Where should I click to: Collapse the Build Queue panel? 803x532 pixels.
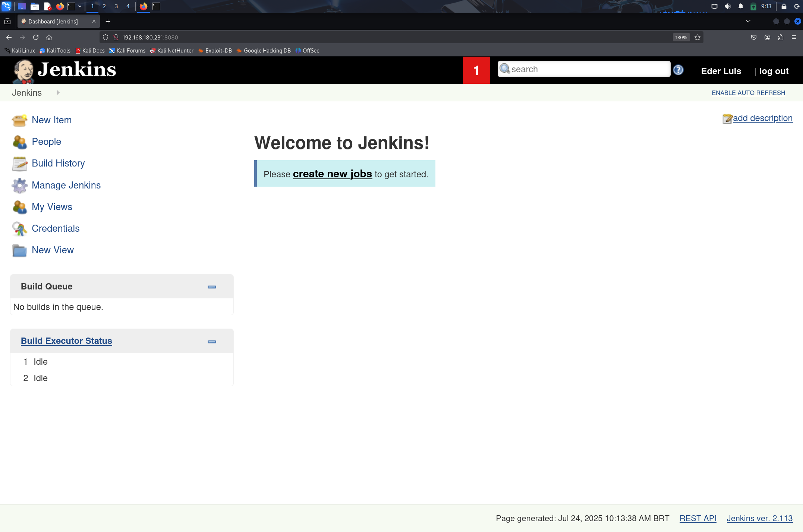(x=212, y=287)
